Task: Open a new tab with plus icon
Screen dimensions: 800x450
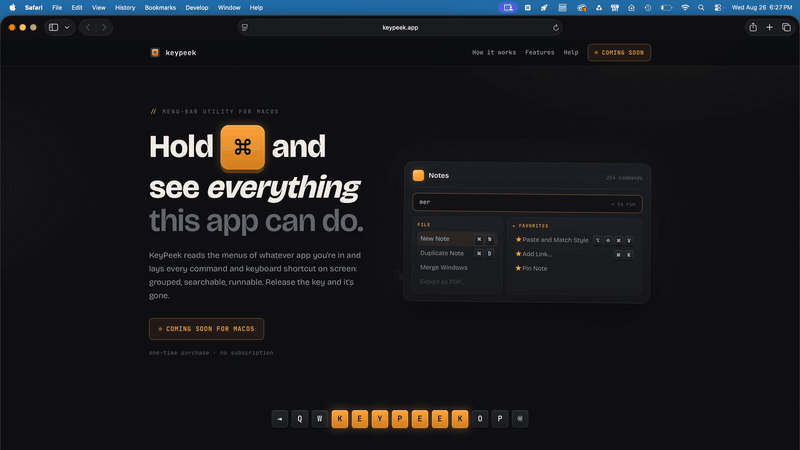Action: pos(769,28)
